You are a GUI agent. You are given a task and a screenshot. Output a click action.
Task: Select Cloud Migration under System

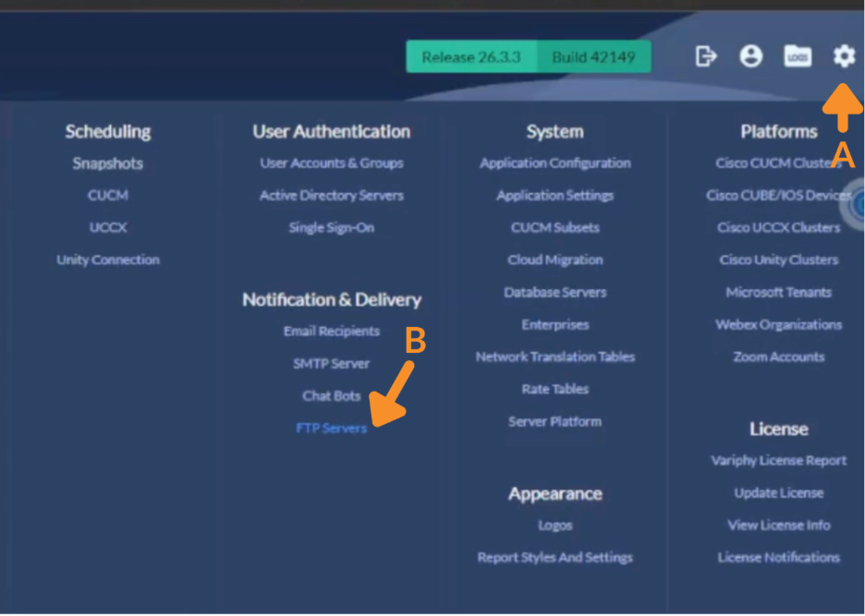coord(554,260)
